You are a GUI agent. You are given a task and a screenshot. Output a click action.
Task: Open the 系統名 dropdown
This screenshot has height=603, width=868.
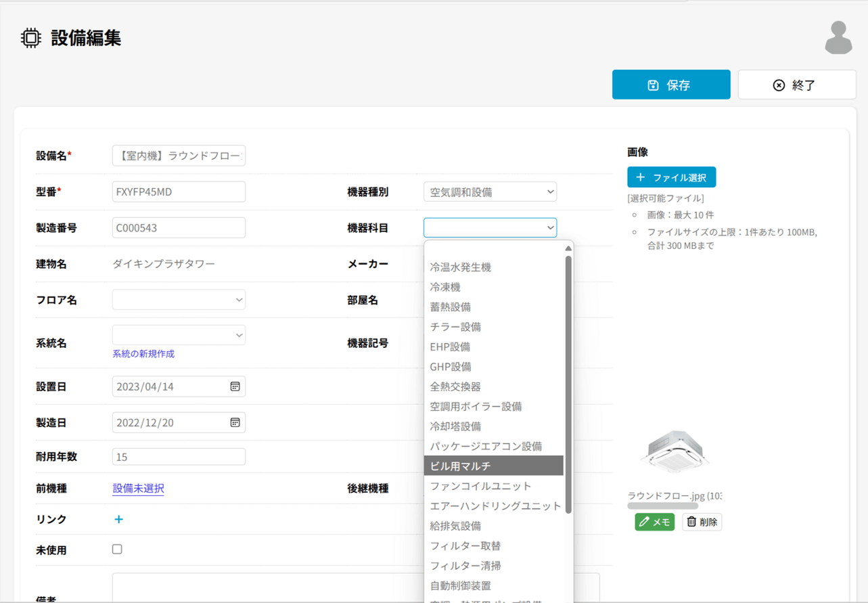tap(179, 335)
